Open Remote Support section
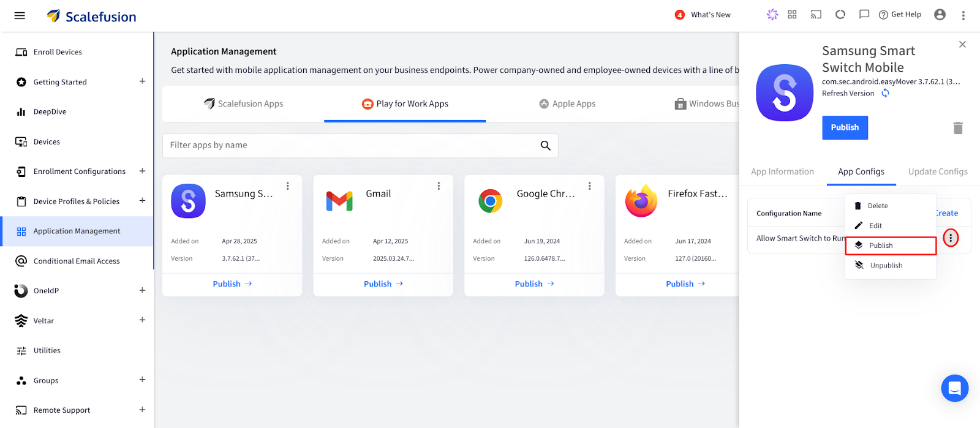 point(62,410)
